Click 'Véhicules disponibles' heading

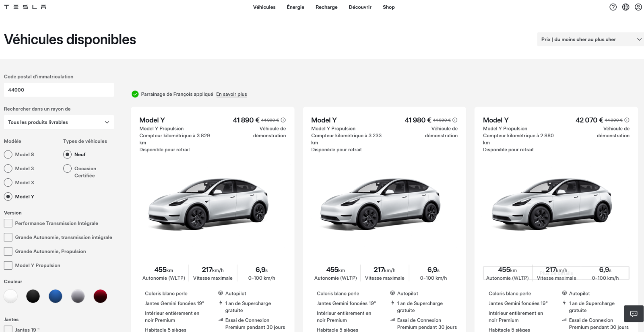70,40
